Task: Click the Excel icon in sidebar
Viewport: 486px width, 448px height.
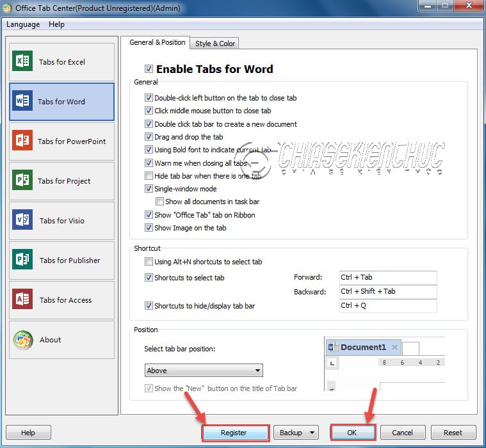Action: click(22, 61)
